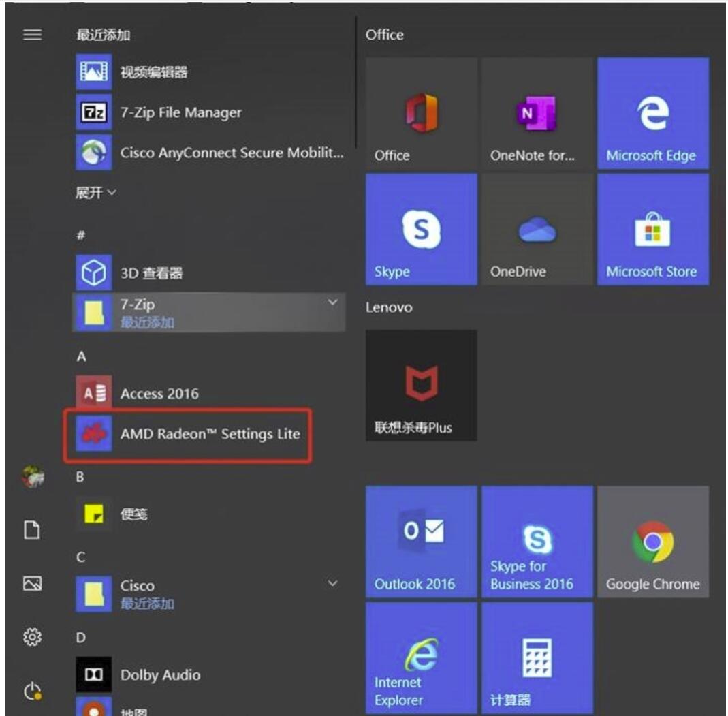Jump to letter index via A header

point(81,356)
